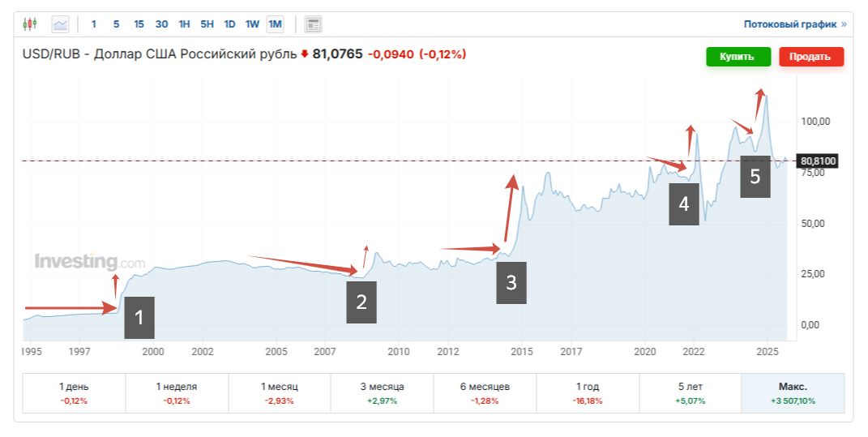Select the 1D timeframe

229,24
